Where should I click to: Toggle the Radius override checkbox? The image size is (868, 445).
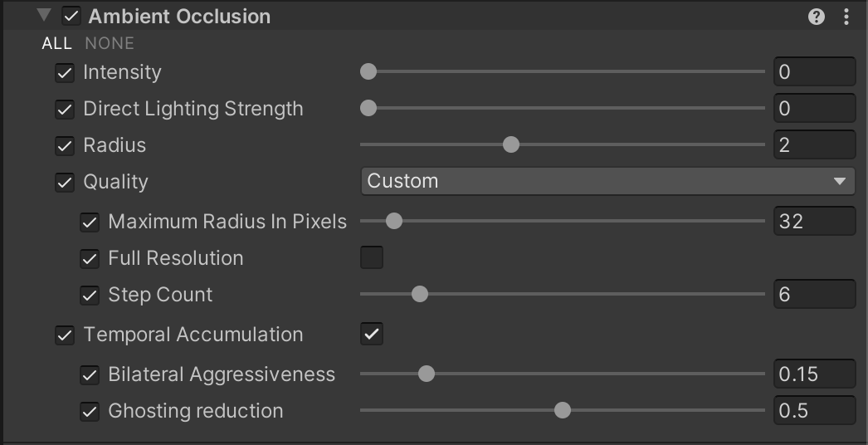click(65, 146)
